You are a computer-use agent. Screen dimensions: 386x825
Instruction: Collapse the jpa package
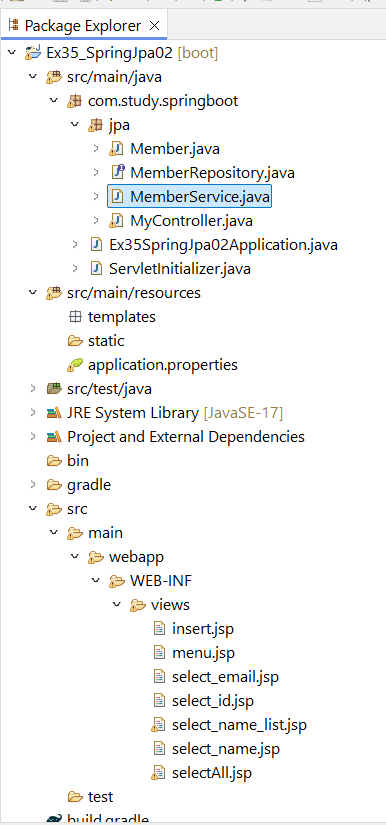(x=75, y=125)
